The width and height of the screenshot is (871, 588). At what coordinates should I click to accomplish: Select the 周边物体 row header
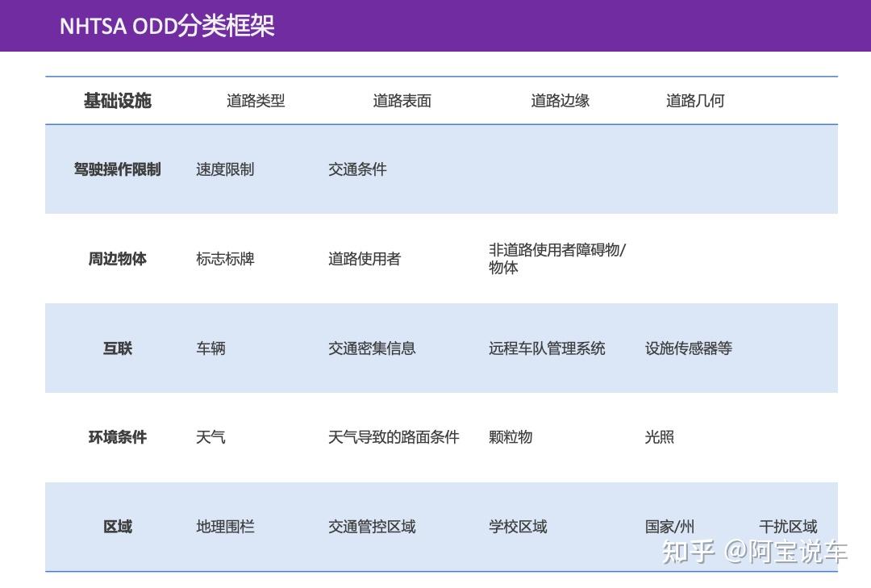[118, 259]
